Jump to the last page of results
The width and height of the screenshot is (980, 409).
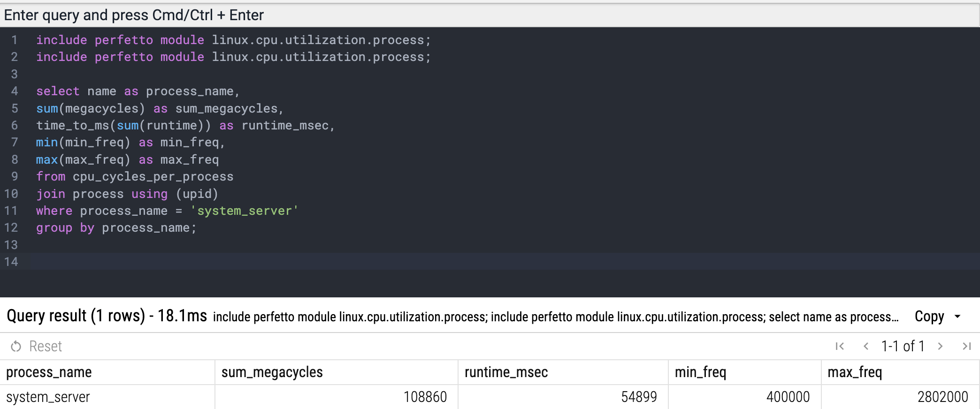pyautogui.click(x=966, y=347)
